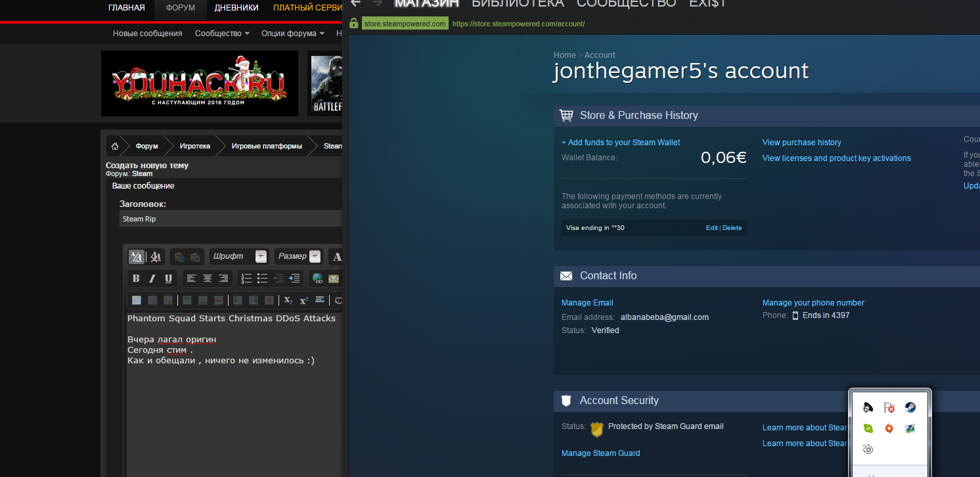Open the ДНЕВНИКИ tab
Screen dimensions: 980x477
click(x=236, y=8)
